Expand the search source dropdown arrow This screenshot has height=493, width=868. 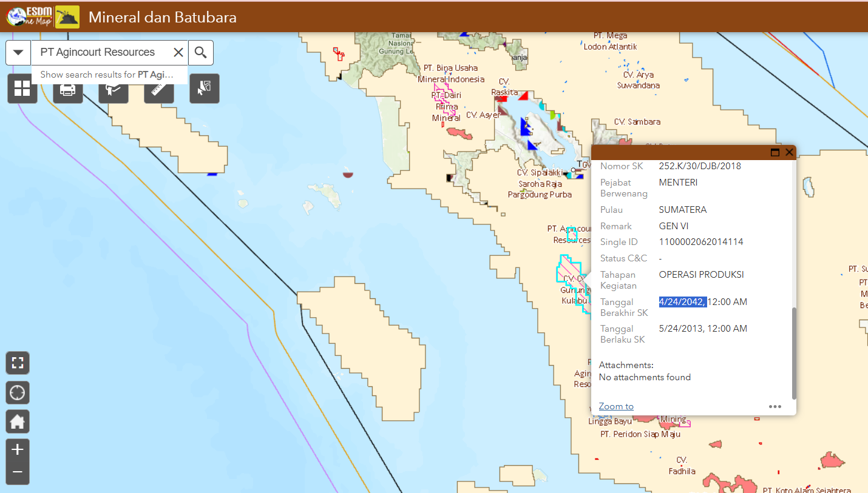coord(18,53)
